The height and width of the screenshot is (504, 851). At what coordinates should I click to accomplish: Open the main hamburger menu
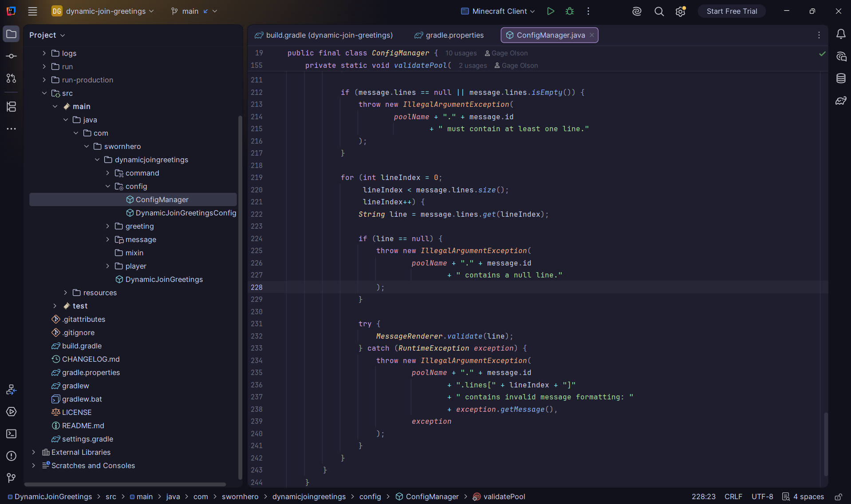tap(32, 11)
